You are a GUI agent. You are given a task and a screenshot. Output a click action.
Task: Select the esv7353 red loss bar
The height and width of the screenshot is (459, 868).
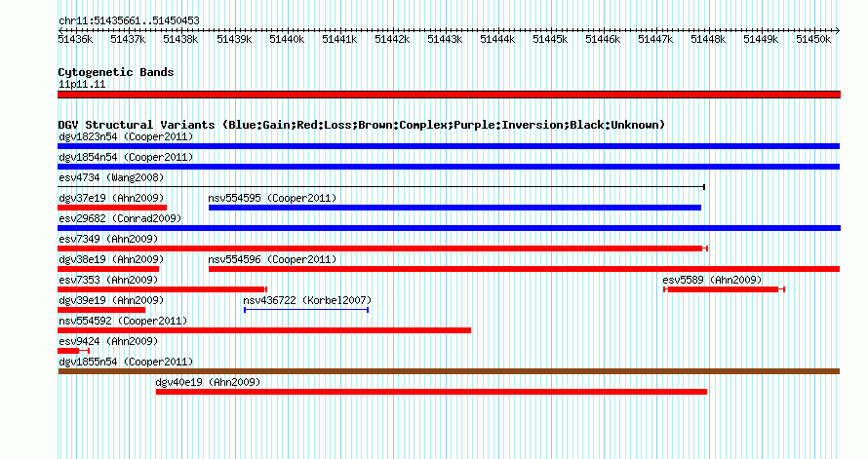pyautogui.click(x=162, y=289)
